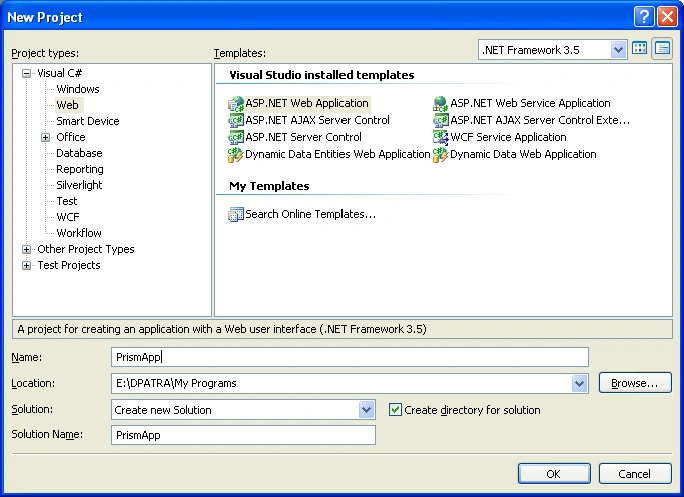684x497 pixels.
Task: Open the Solution dropdown
Action: tap(366, 410)
